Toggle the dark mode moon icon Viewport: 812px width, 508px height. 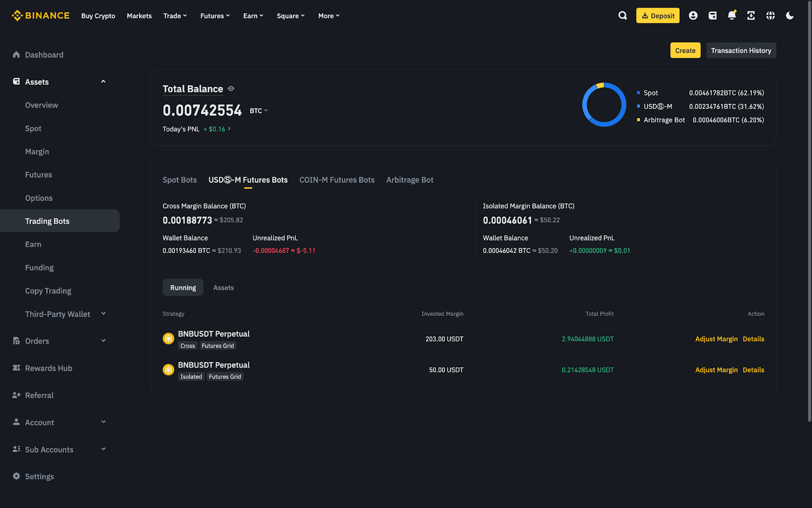click(790, 16)
